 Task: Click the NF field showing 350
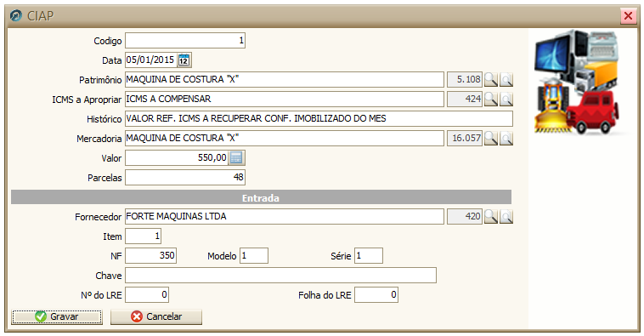pos(150,255)
